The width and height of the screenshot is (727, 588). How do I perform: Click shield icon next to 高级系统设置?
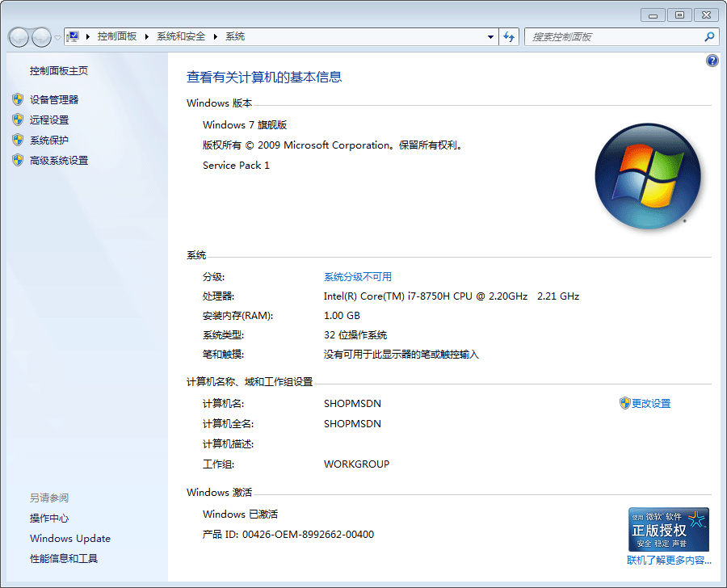click(18, 160)
